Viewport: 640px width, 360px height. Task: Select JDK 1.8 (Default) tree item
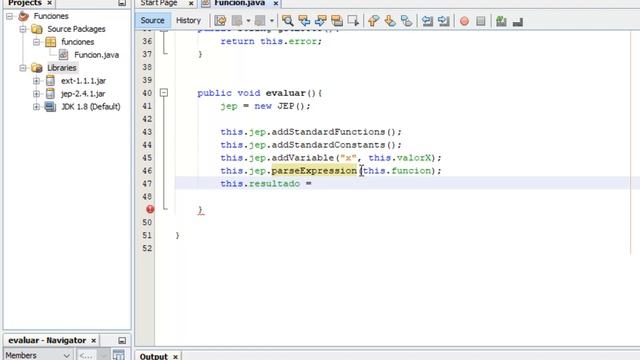coord(91,107)
